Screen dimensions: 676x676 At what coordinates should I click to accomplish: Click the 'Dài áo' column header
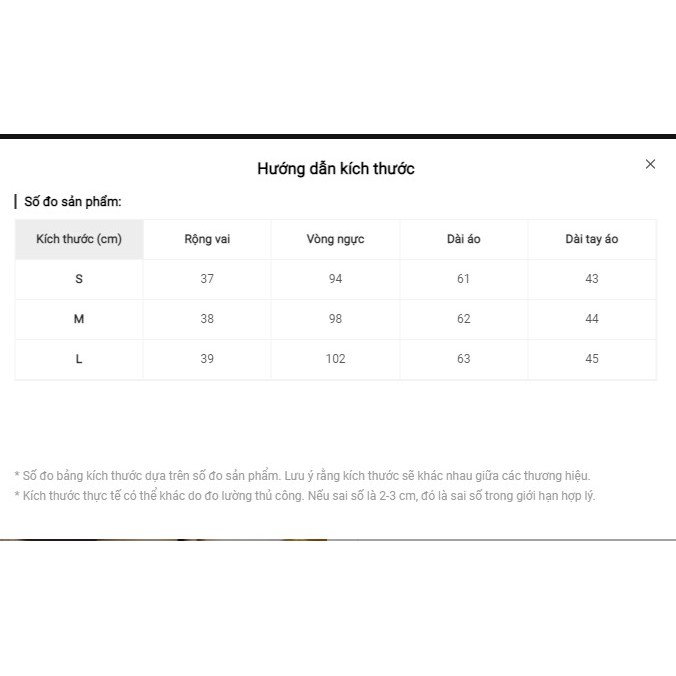[463, 239]
